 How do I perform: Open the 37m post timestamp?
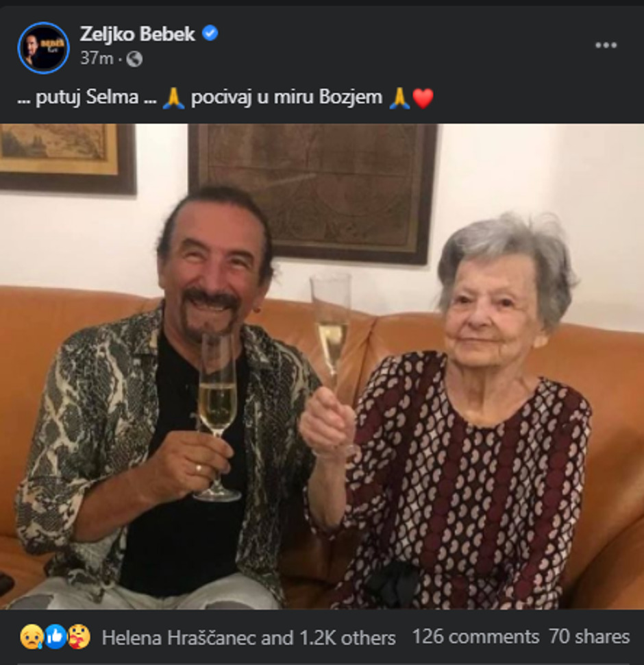click(96, 58)
